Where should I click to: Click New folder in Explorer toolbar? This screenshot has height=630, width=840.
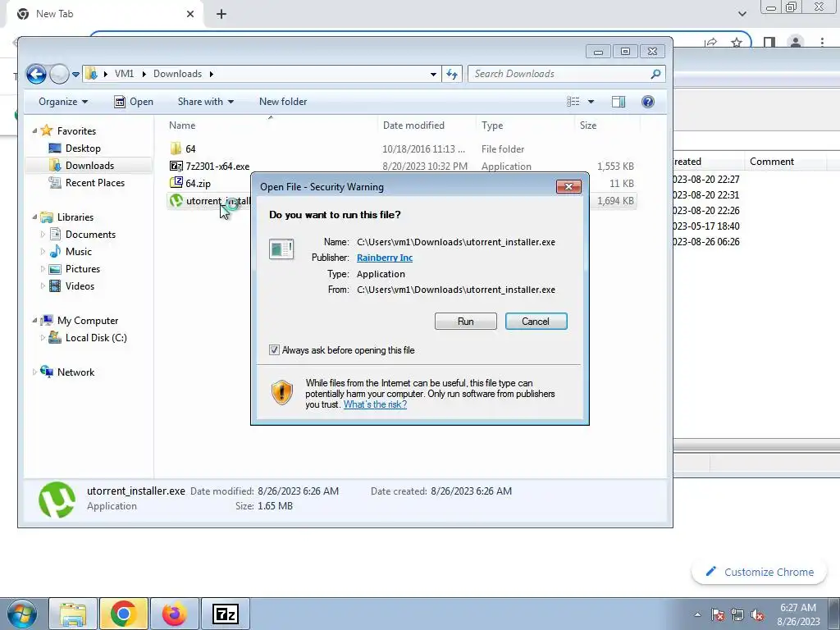283,102
